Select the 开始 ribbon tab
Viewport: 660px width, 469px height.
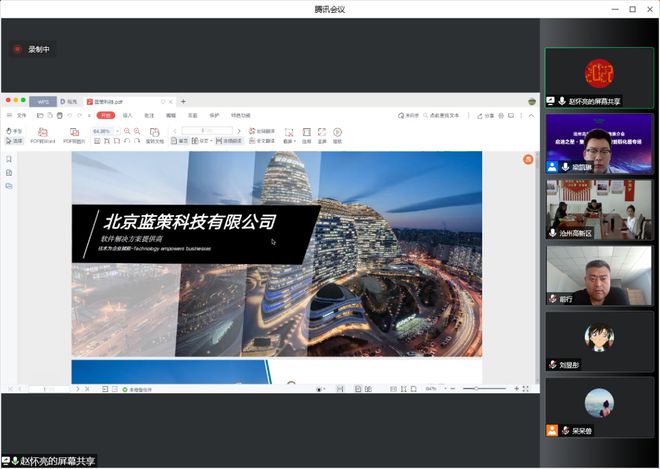tap(106, 115)
